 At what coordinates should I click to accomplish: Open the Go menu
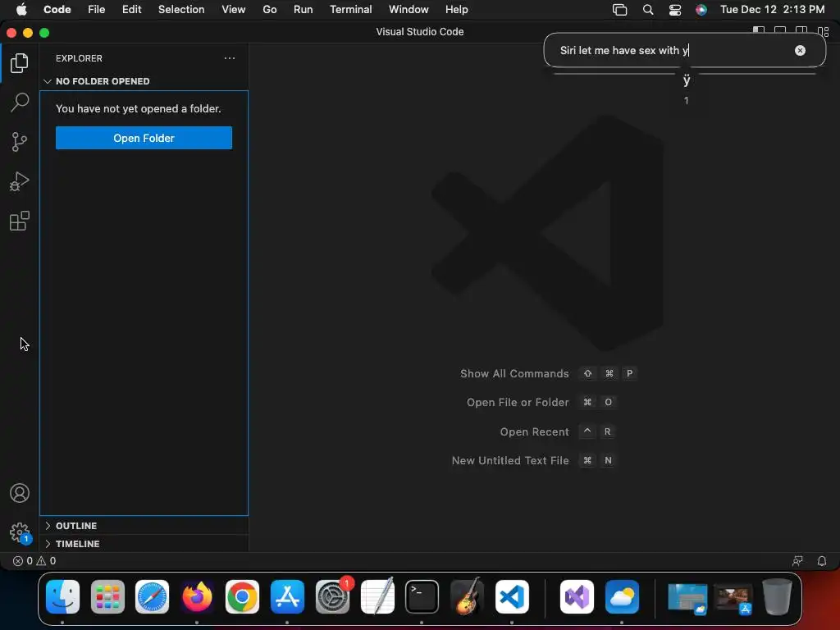click(x=269, y=9)
